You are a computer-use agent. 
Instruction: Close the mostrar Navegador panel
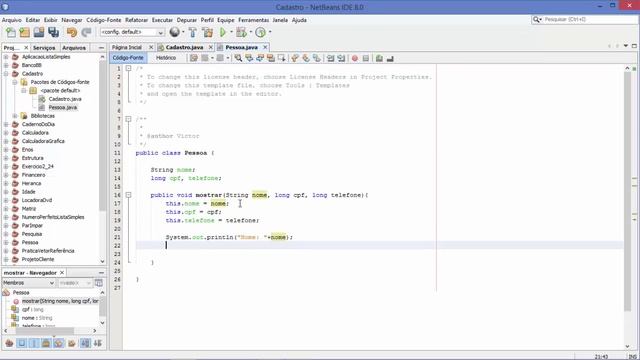click(62, 273)
